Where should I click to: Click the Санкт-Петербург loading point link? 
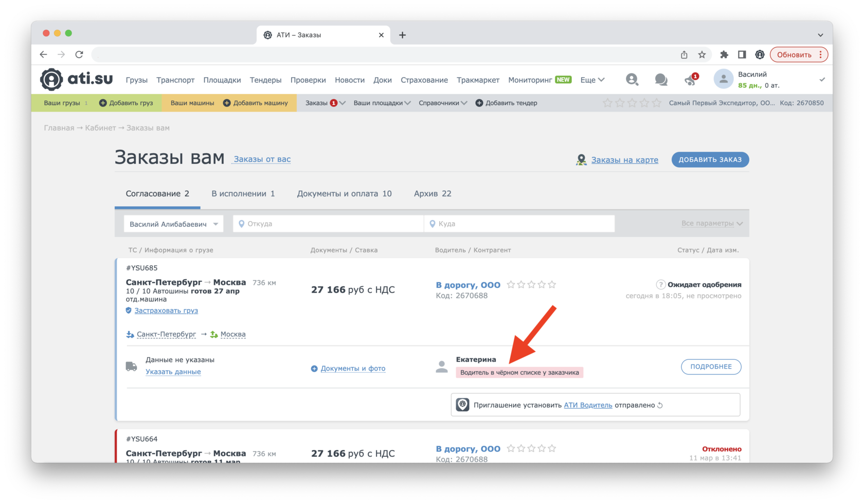tap(166, 334)
